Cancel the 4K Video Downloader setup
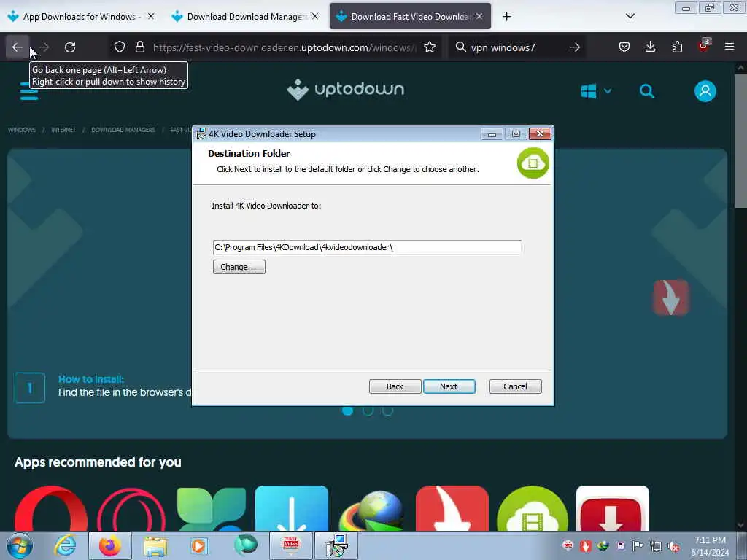747x560 pixels. coord(515,386)
